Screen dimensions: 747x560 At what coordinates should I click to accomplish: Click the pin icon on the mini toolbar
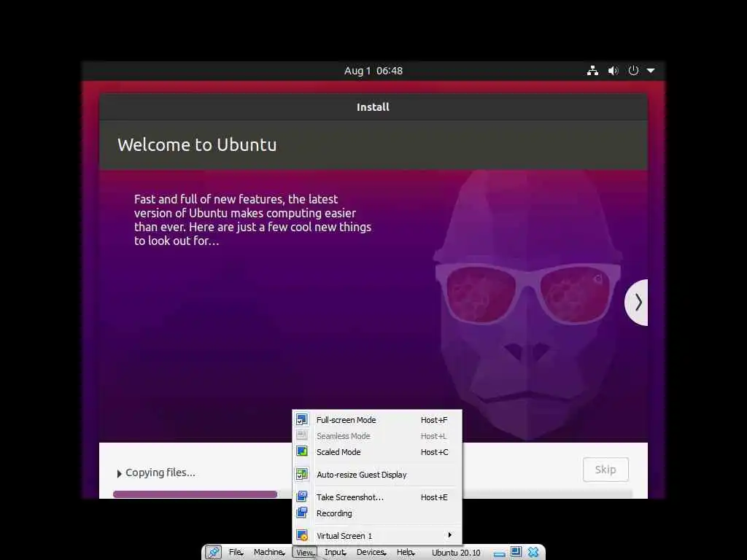pos(213,552)
